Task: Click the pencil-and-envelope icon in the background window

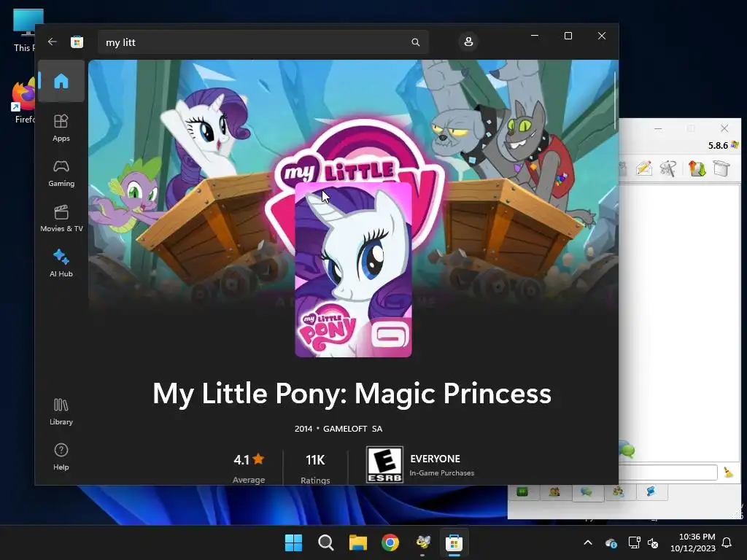Action: point(643,168)
